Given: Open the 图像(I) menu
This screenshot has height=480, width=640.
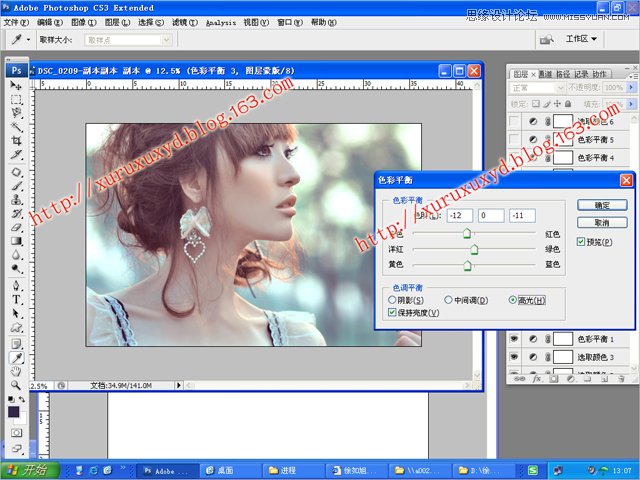Looking at the screenshot, I should (84, 21).
